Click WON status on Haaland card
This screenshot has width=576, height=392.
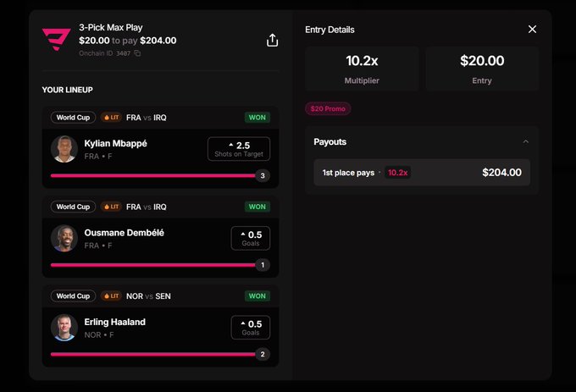(x=258, y=295)
